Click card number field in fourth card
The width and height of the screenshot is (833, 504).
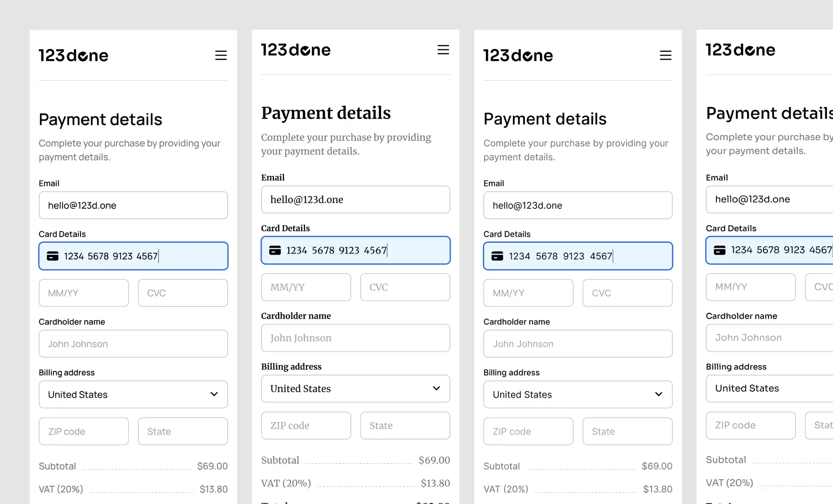[770, 250]
